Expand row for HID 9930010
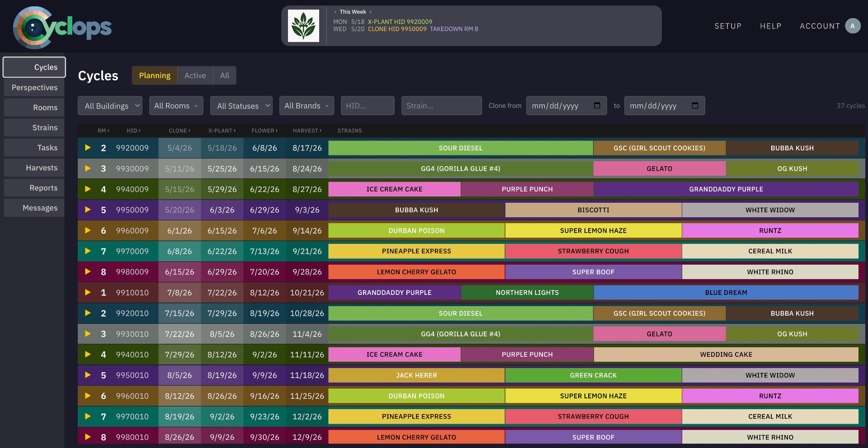868x448 pixels. pos(88,334)
